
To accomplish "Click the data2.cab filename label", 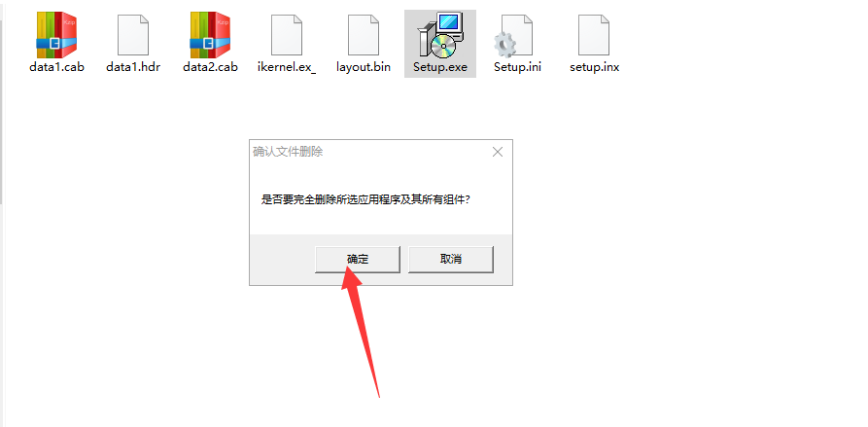I will [210, 67].
